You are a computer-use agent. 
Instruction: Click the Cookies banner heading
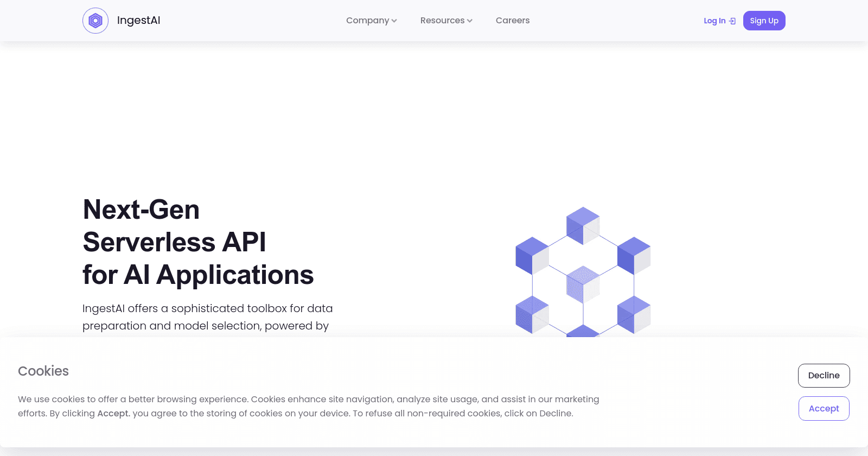pyautogui.click(x=43, y=371)
